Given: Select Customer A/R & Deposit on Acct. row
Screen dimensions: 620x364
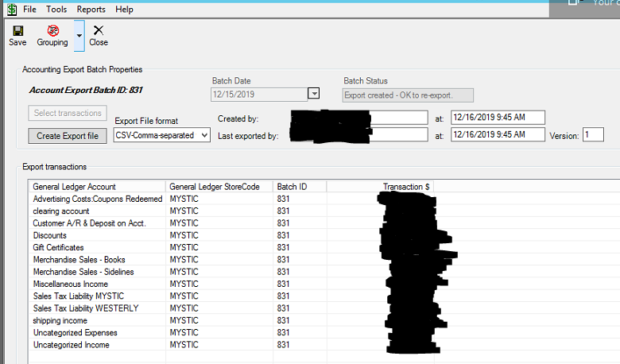Looking at the screenshot, I should pos(231,223).
